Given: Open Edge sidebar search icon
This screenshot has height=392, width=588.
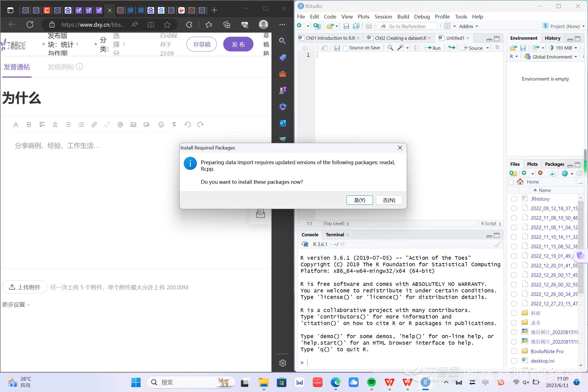Looking at the screenshot, I should [x=283, y=41].
